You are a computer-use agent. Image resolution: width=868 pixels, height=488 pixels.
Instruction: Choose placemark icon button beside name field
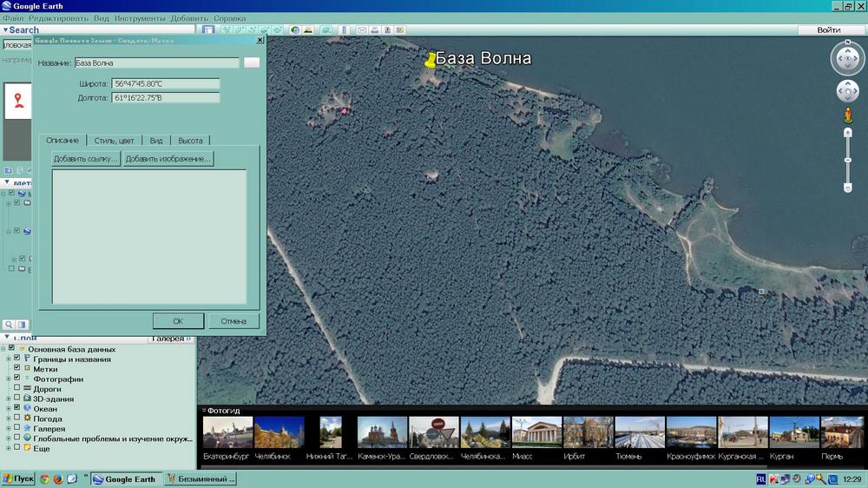[252, 63]
